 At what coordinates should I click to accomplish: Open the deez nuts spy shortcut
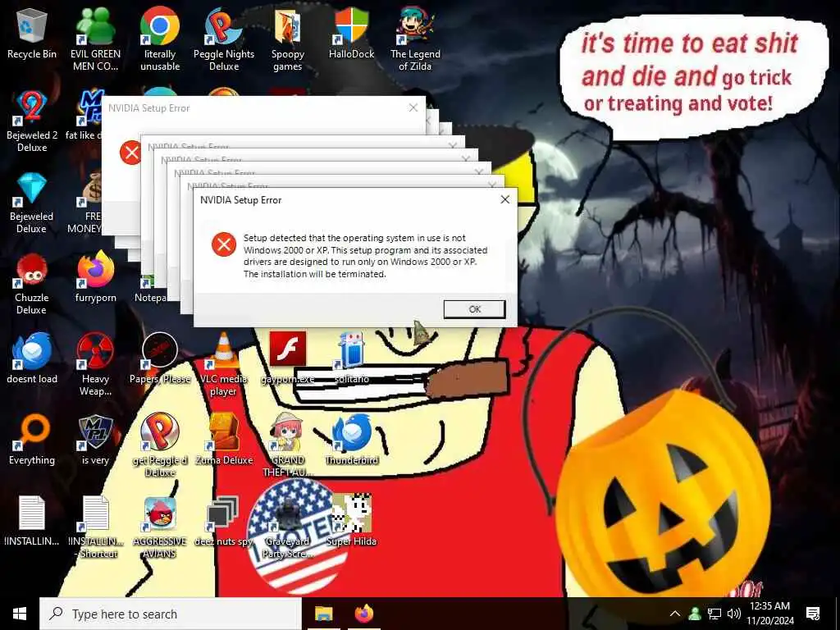(223, 521)
